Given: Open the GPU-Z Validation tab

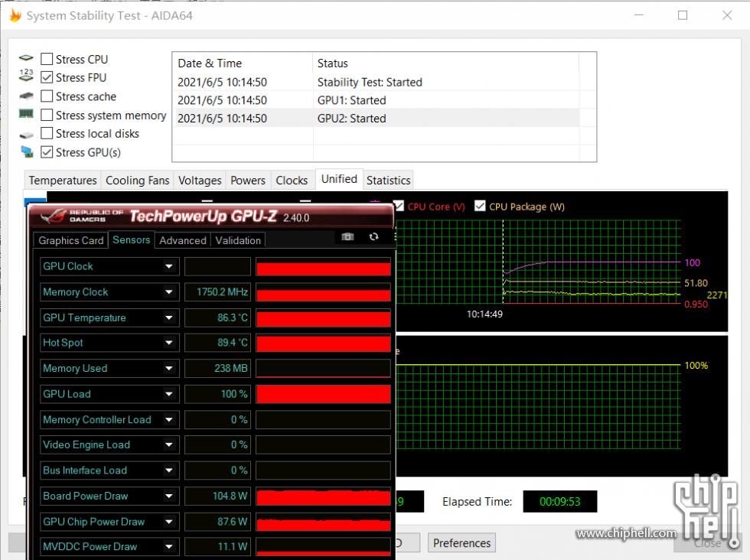Looking at the screenshot, I should pos(237,239).
